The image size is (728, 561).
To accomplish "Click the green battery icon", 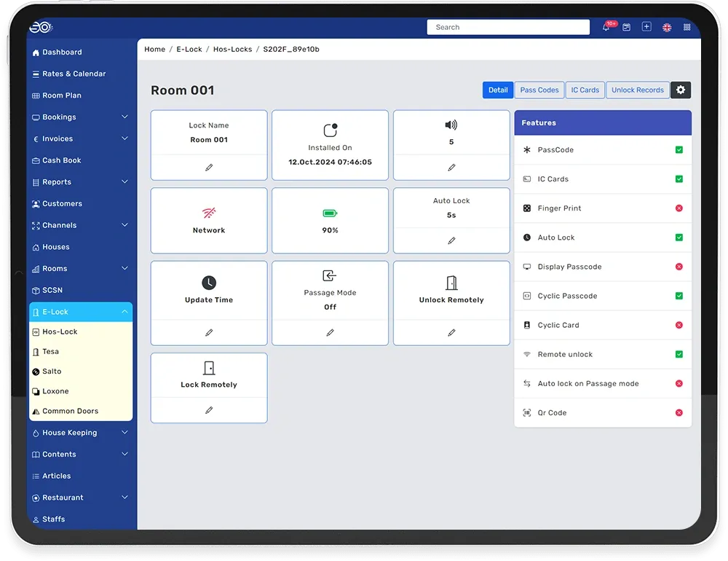I will coord(330,213).
